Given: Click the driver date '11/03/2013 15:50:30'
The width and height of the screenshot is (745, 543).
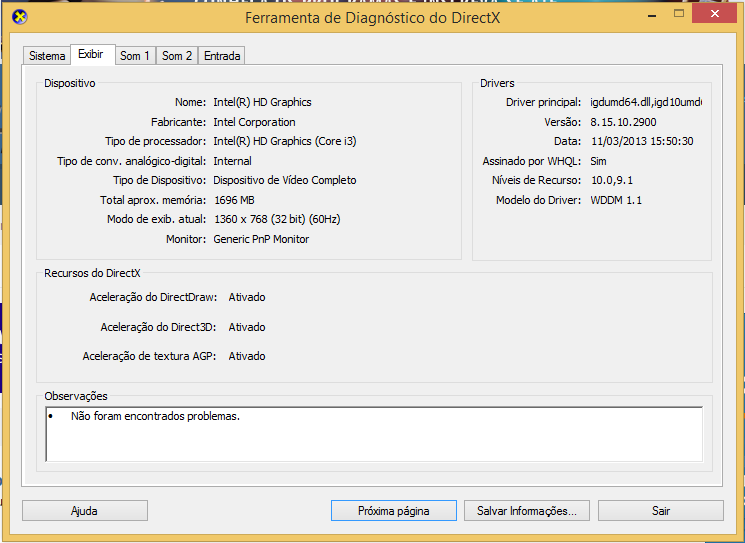Looking at the screenshot, I should click(x=642, y=141).
